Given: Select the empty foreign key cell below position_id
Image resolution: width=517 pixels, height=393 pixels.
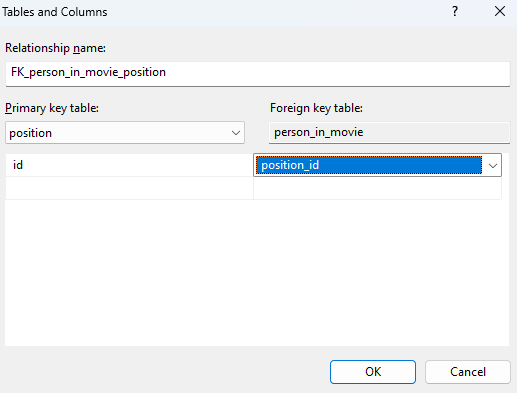Looking at the screenshot, I should (x=377, y=188).
